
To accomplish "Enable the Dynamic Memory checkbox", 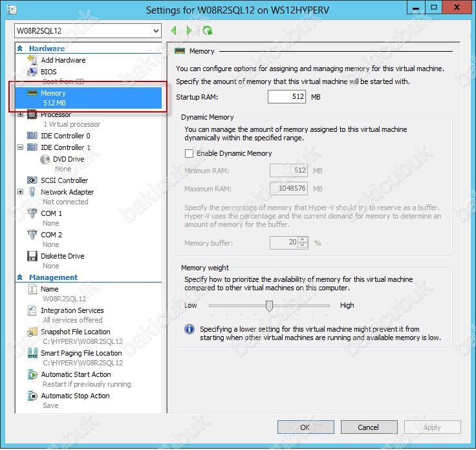I will click(189, 153).
